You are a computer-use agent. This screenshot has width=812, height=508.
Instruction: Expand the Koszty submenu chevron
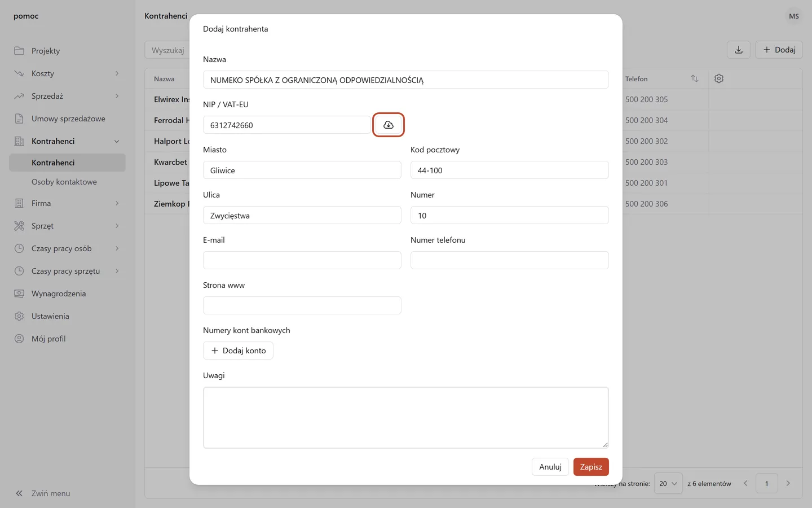117,73
